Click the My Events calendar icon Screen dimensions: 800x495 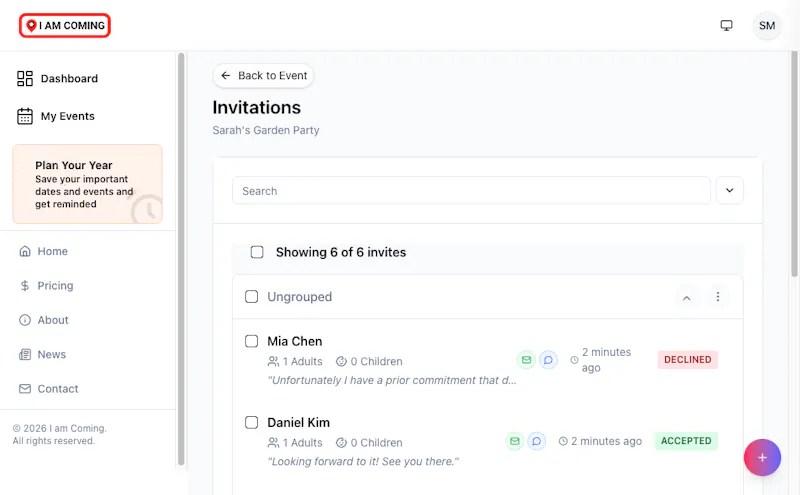click(24, 116)
